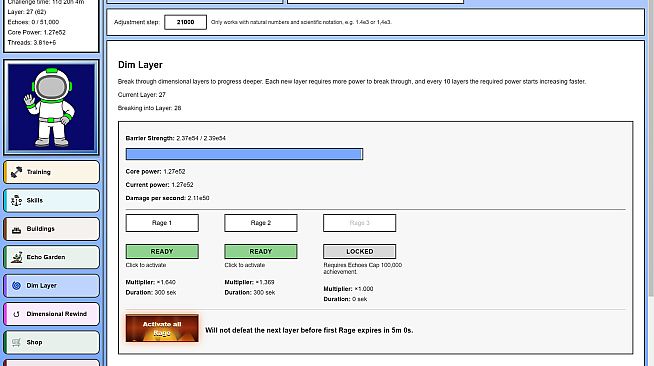The height and width of the screenshot is (366, 654).
Task: Click Activate all Rage button
Action: (162, 328)
